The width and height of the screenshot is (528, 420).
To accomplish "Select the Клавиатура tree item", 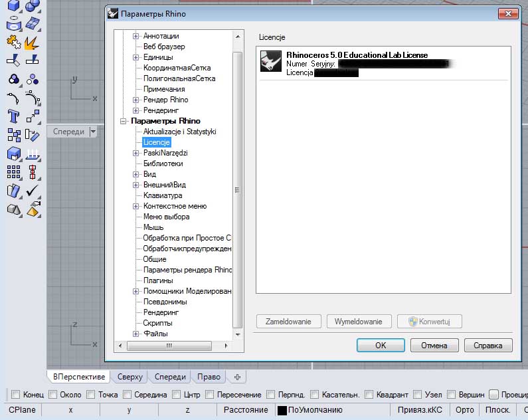I will 163,195.
